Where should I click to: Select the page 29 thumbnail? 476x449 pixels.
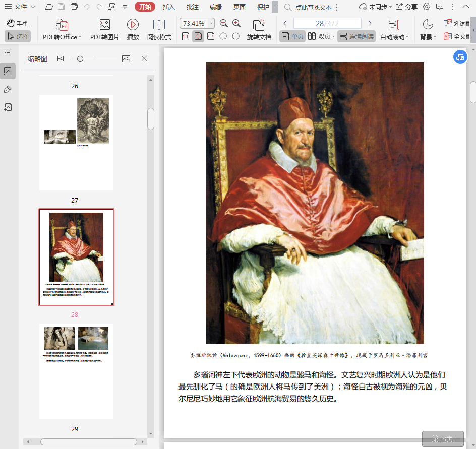click(x=76, y=371)
